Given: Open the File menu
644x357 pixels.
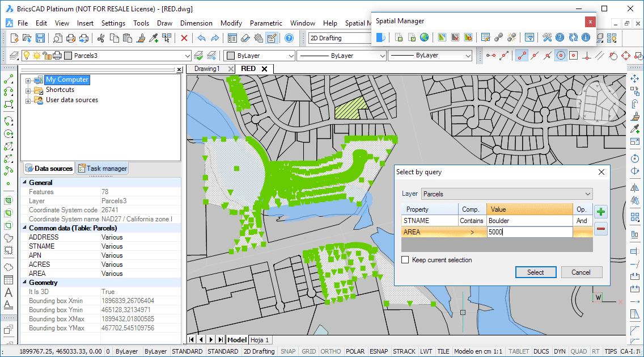Looking at the screenshot, I should tap(23, 23).
